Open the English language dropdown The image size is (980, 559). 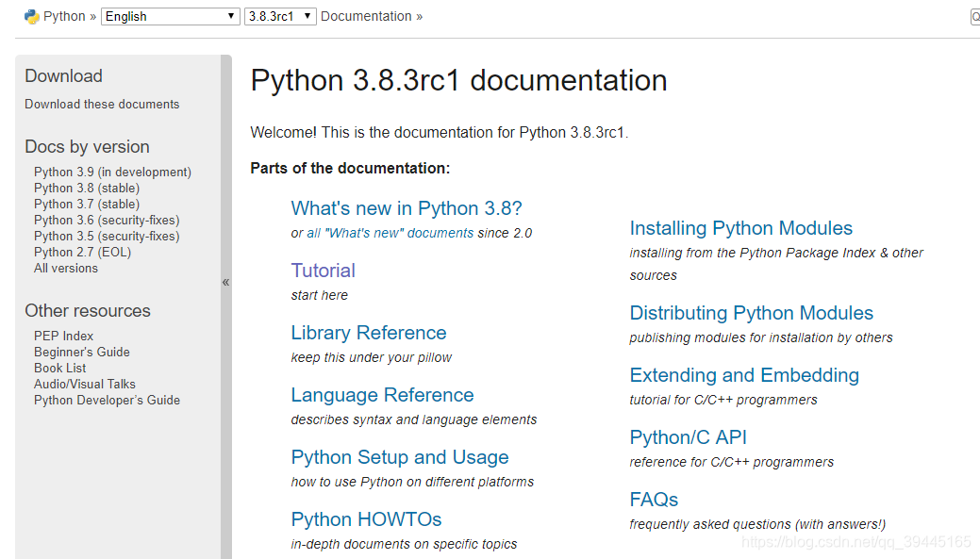[x=170, y=16]
